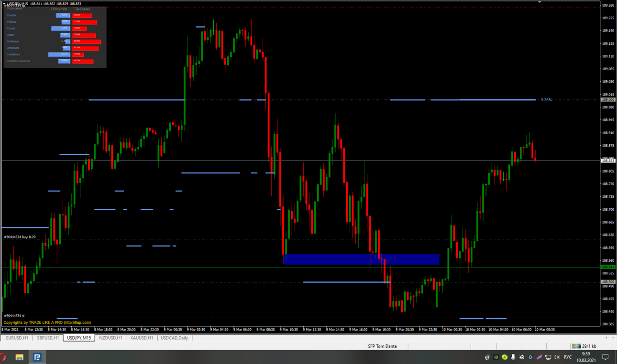The image size is (617, 364).
Task: Click the right arrow to scroll chart tabs
Action: tap(613, 338)
